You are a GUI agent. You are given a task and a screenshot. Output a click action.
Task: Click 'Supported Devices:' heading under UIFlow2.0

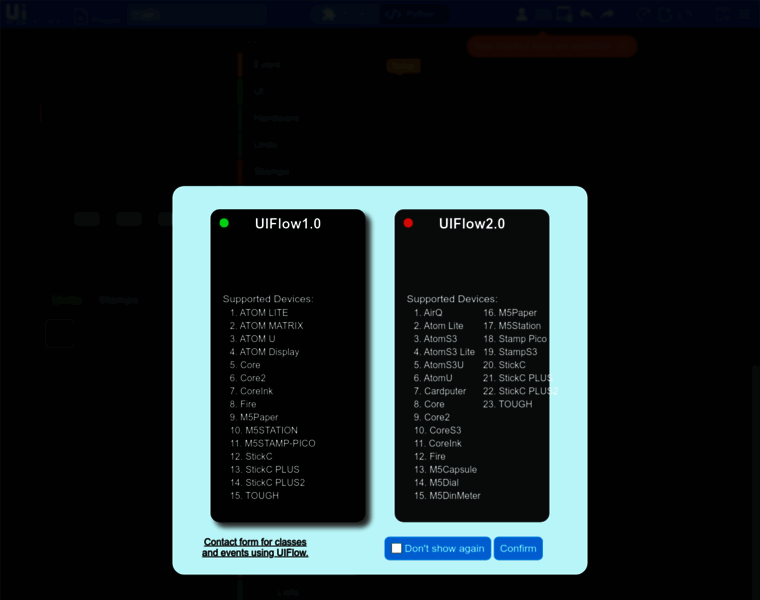click(x=452, y=299)
